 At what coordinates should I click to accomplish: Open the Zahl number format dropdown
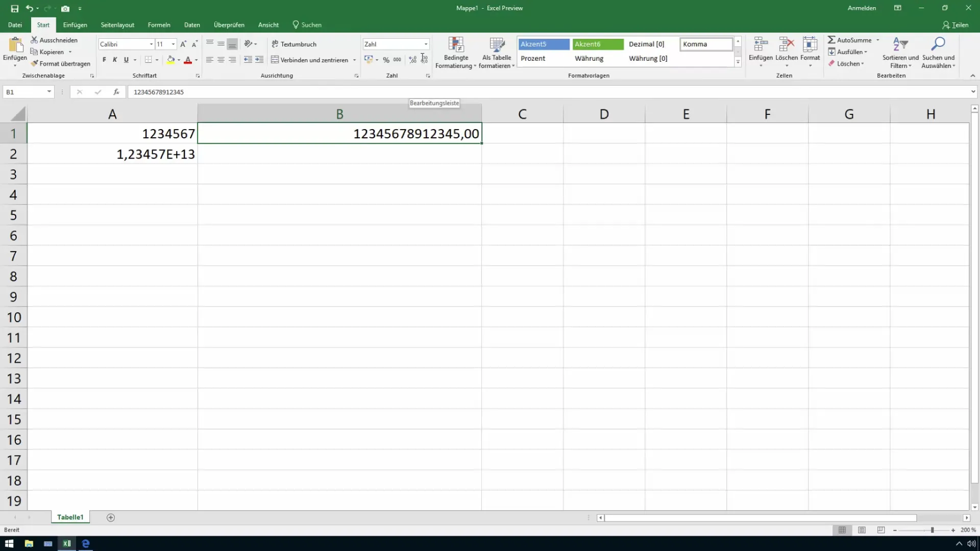point(426,44)
